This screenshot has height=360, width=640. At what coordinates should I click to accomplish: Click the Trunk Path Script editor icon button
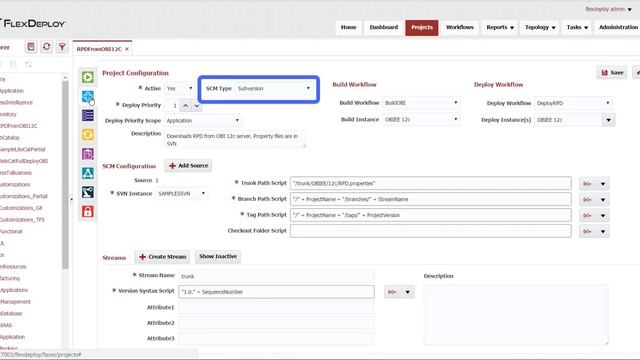coord(587,184)
